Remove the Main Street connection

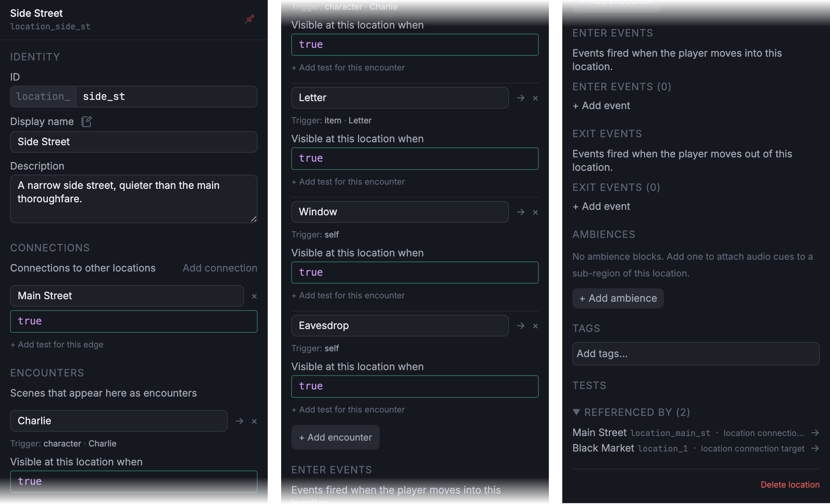[254, 296]
